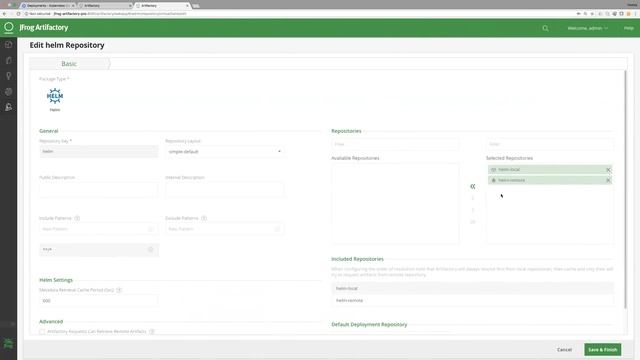Click JFrog Artifactory title text
The height and width of the screenshot is (360, 640).
(44, 27)
